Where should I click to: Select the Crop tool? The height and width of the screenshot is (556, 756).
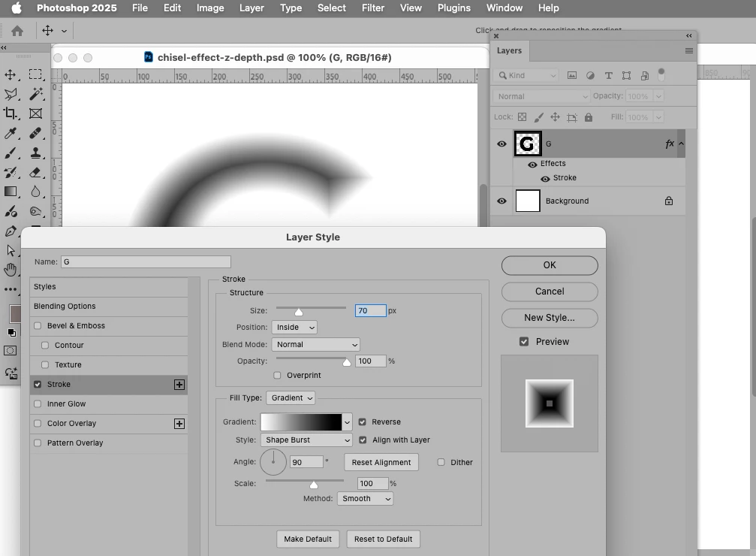[10, 113]
